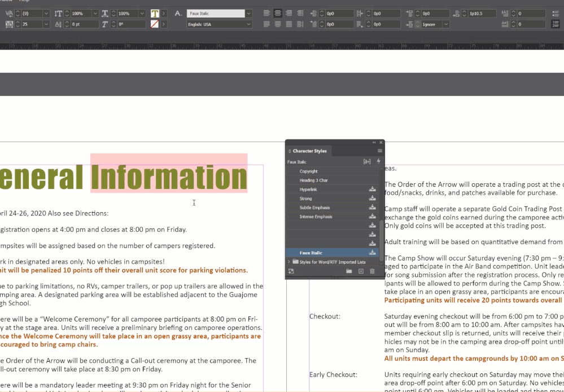
Task: Close the Character Styles panel
Action: coord(381,143)
